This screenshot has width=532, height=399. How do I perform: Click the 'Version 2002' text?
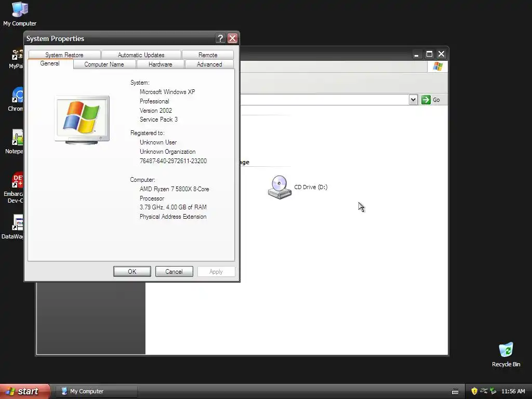pyautogui.click(x=156, y=111)
